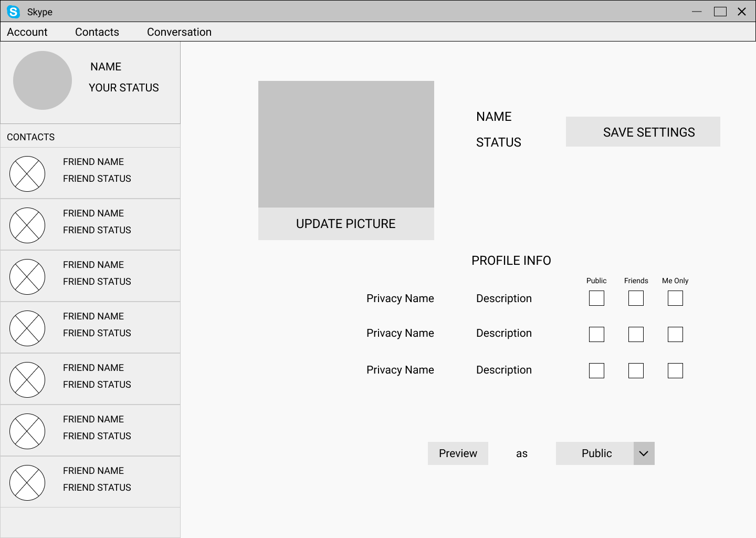756x538 pixels.
Task: Open the Account menu
Action: pyautogui.click(x=27, y=32)
